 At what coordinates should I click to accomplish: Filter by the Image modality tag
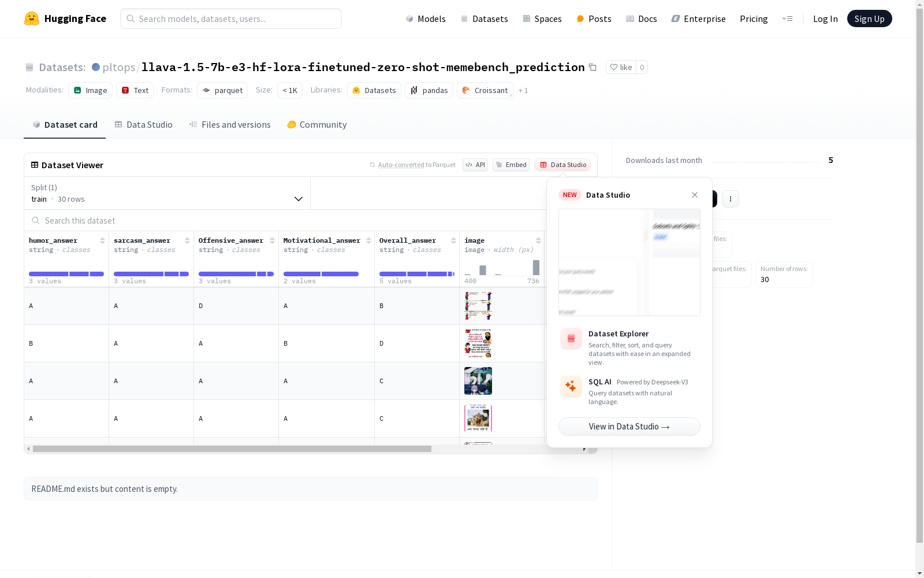[91, 90]
